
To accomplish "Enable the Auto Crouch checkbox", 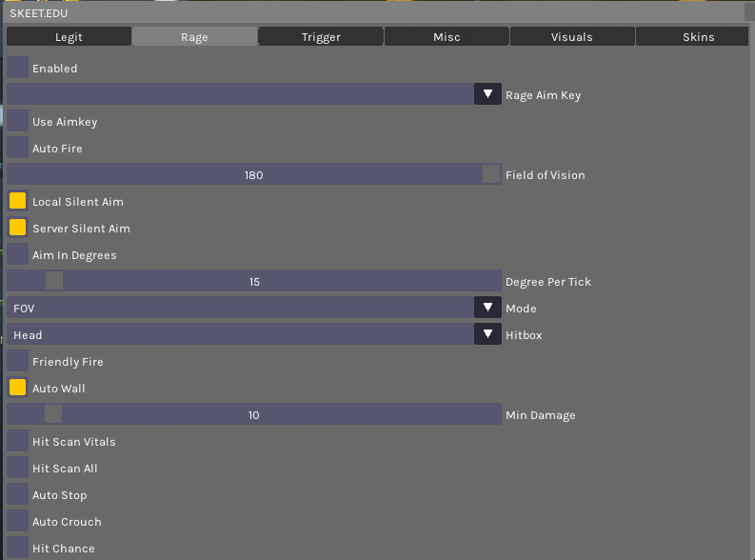I will pyautogui.click(x=17, y=522).
